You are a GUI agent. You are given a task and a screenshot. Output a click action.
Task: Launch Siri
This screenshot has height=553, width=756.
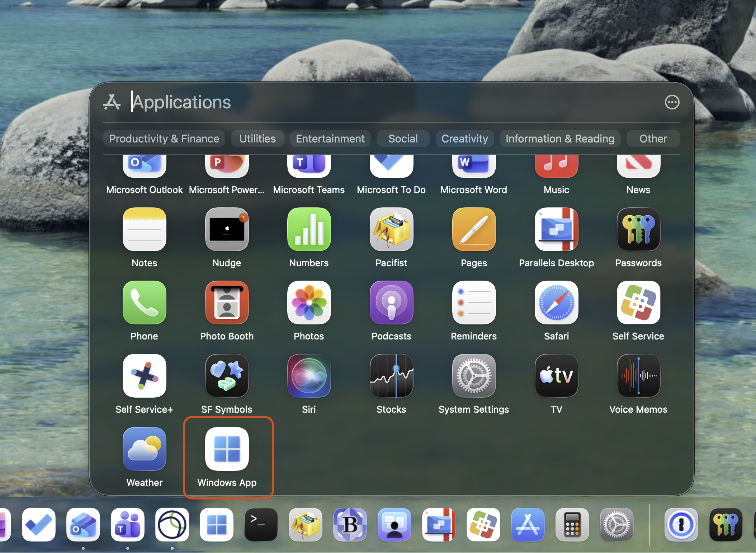click(x=309, y=376)
